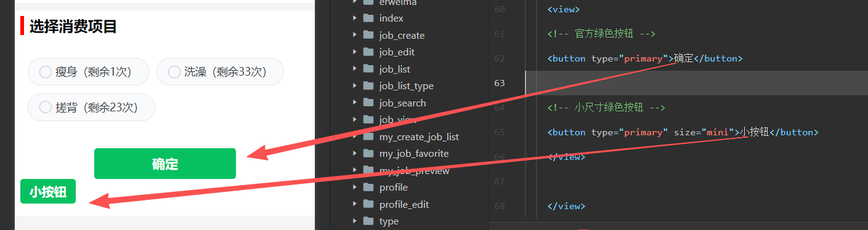Click the job_list_type folder icon

click(368, 85)
